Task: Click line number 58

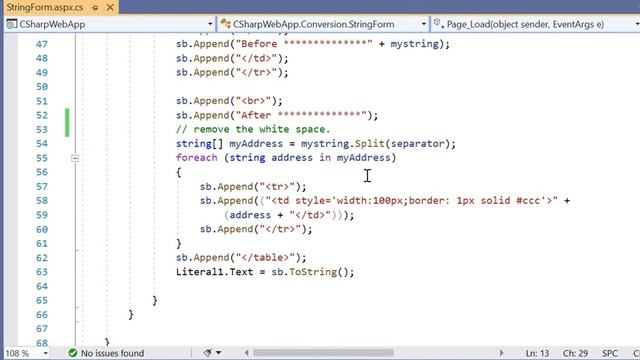Action: 42,201
